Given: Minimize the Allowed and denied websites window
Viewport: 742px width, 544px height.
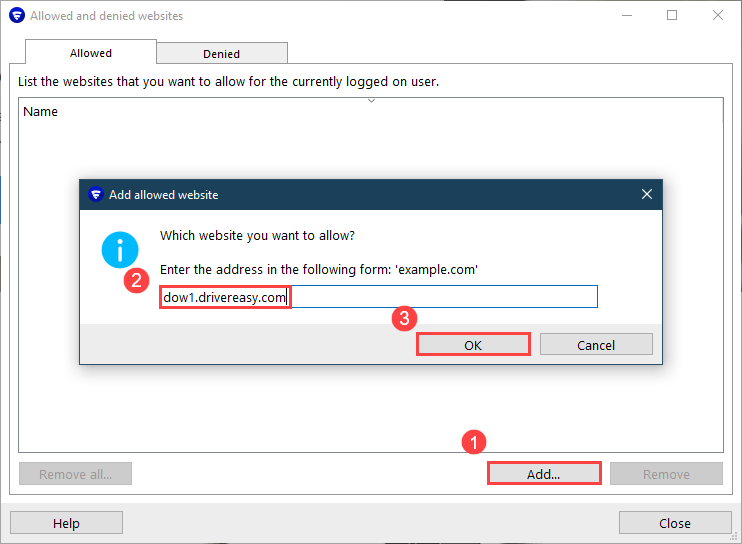Looking at the screenshot, I should (x=626, y=16).
